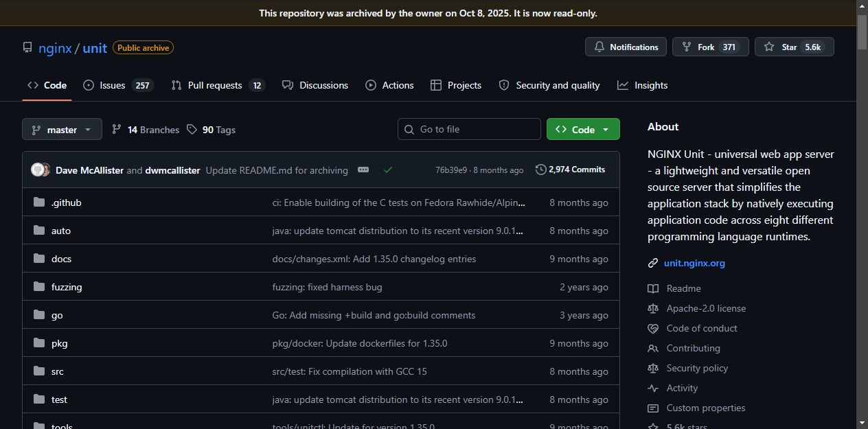Click the 5.6k star count
Viewport: 868px width, 429px height.
pyautogui.click(x=812, y=47)
